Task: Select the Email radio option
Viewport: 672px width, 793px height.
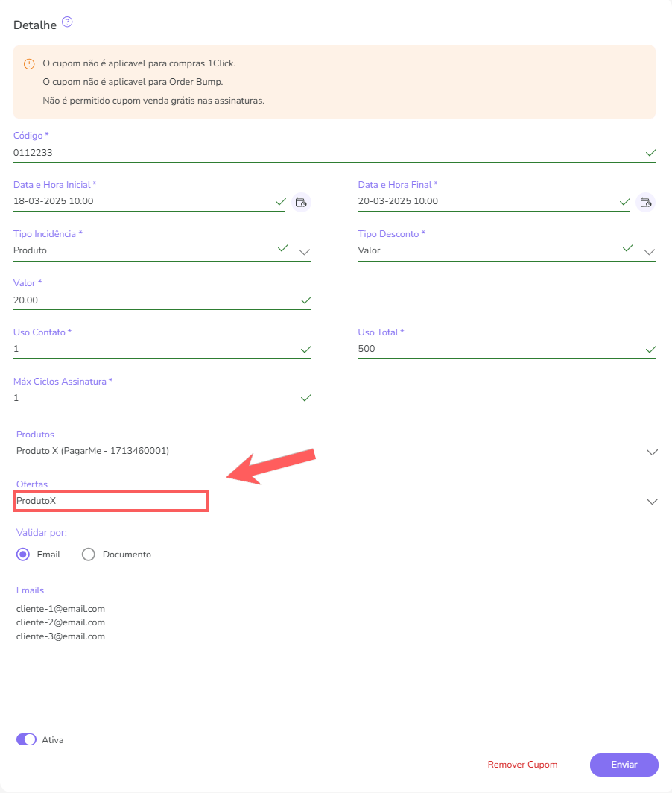Action: [23, 555]
